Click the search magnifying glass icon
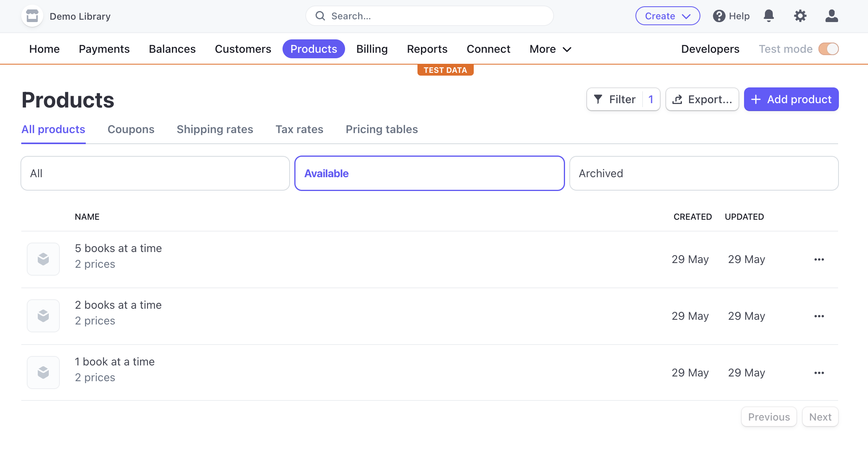This screenshot has height=456, width=868. [x=320, y=15]
